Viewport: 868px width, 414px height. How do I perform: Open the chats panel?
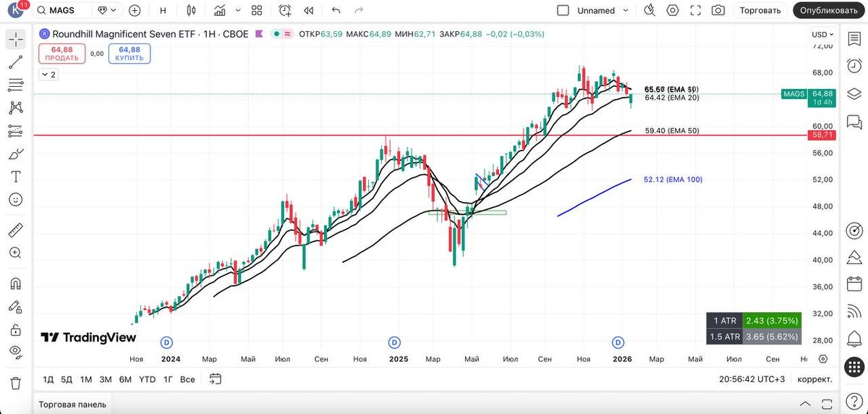(x=854, y=121)
